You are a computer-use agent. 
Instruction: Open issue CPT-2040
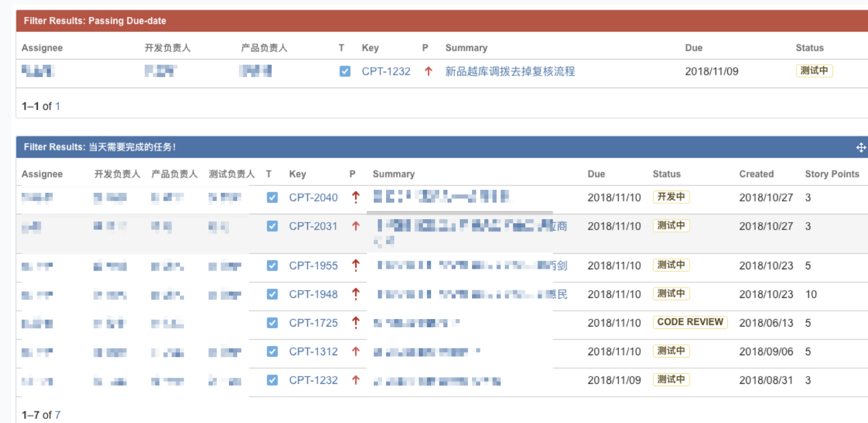[313, 197]
